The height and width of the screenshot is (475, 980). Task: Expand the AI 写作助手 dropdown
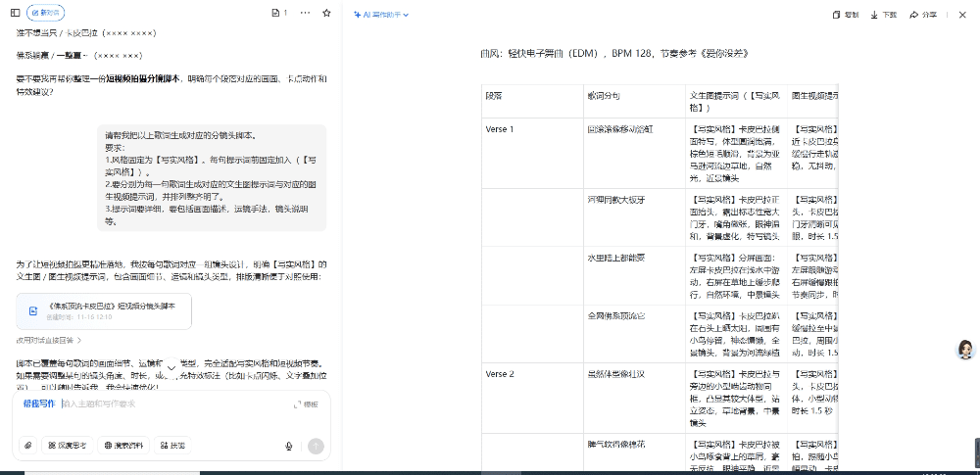tap(380, 15)
